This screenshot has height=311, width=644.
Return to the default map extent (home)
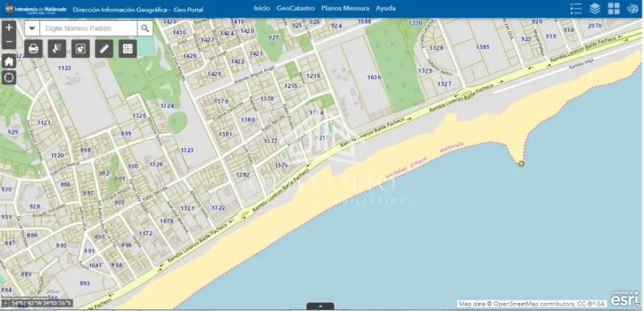[x=9, y=61]
